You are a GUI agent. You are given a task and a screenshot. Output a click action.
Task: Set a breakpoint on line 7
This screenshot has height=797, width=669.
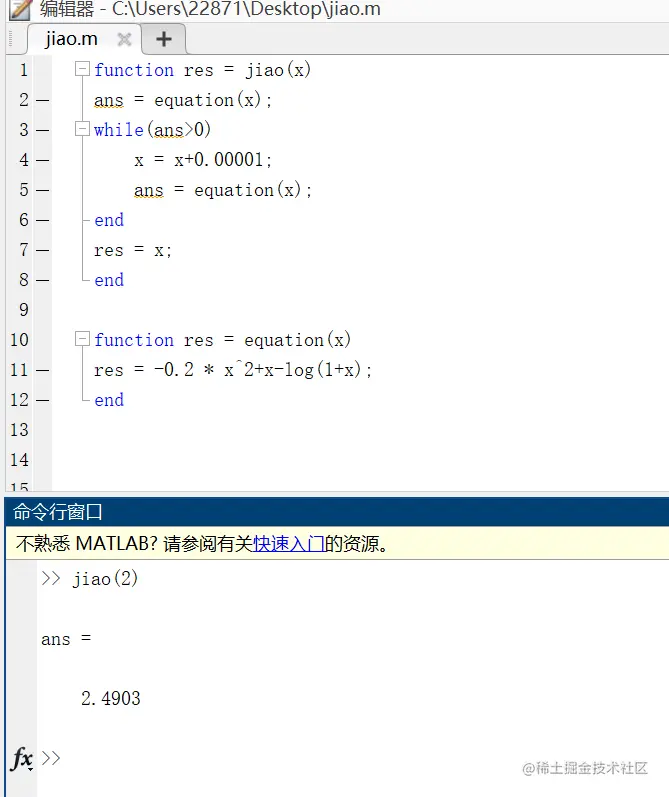pyautogui.click(x=43, y=250)
